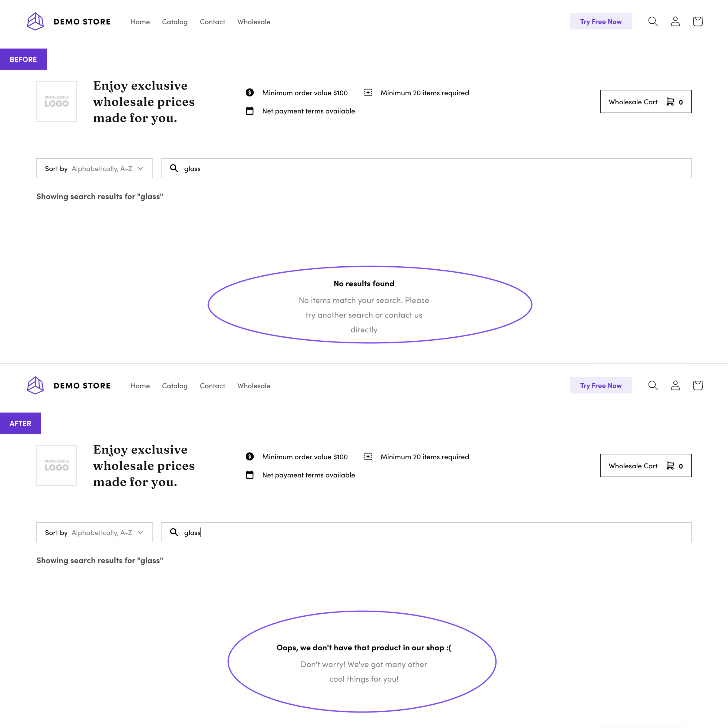The width and height of the screenshot is (728, 728).
Task: Expand the Sort by dropdown in the Before section
Action: (95, 168)
